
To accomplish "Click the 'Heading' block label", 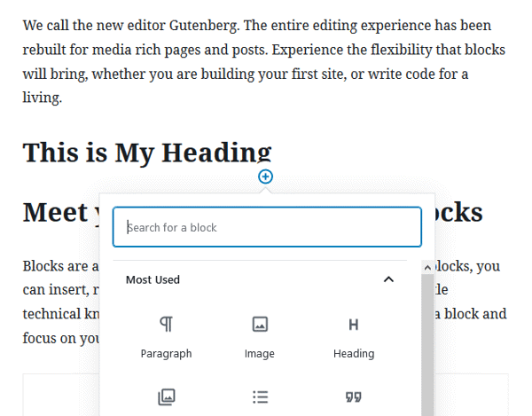I will (354, 354).
